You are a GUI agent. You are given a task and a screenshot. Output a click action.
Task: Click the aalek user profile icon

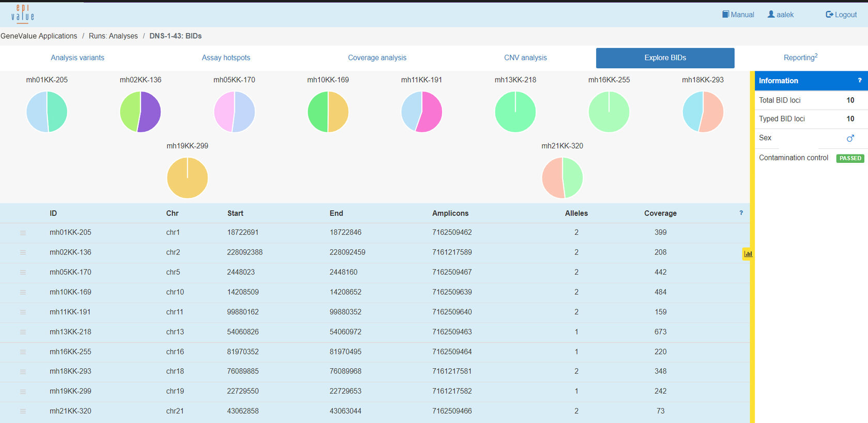click(x=771, y=14)
